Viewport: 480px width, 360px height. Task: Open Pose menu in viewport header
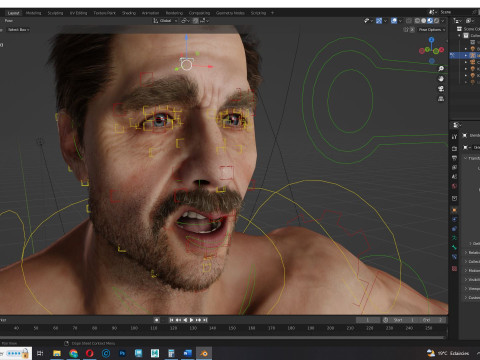[x=9, y=21]
